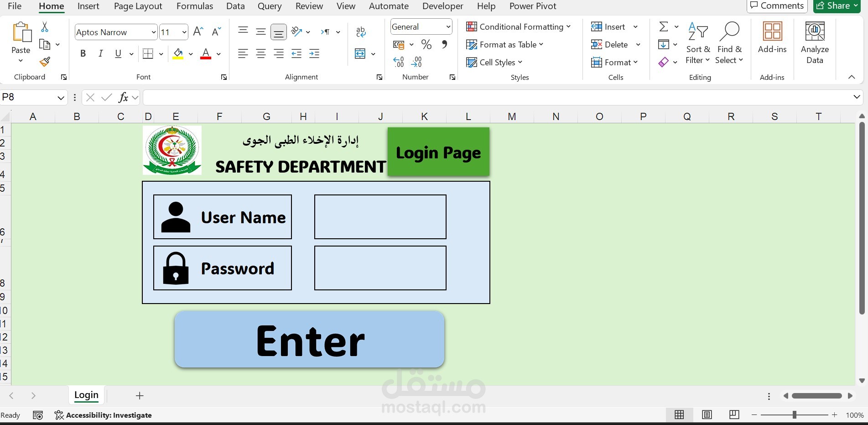Image resolution: width=868 pixels, height=425 pixels.
Task: Toggle Align Left
Action: click(243, 53)
